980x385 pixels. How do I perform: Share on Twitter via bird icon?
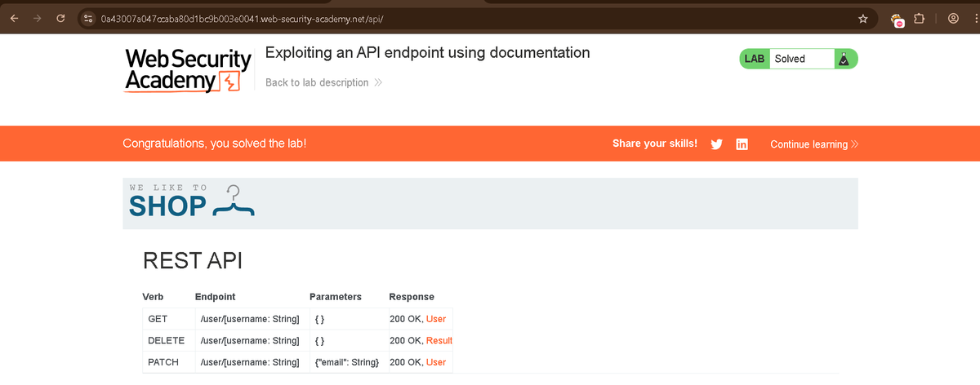(716, 144)
